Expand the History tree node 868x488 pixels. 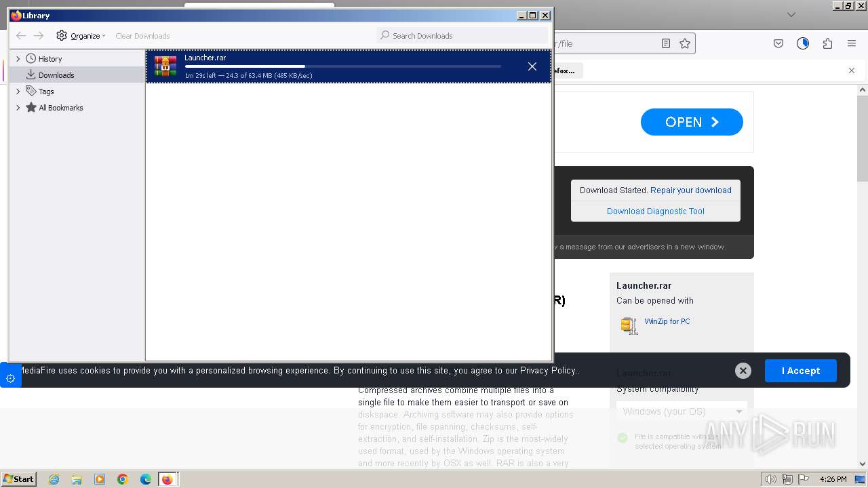(x=18, y=59)
